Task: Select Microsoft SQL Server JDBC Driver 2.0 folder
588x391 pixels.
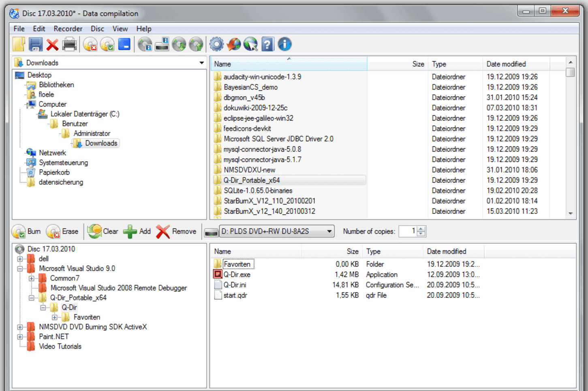Action: [278, 139]
